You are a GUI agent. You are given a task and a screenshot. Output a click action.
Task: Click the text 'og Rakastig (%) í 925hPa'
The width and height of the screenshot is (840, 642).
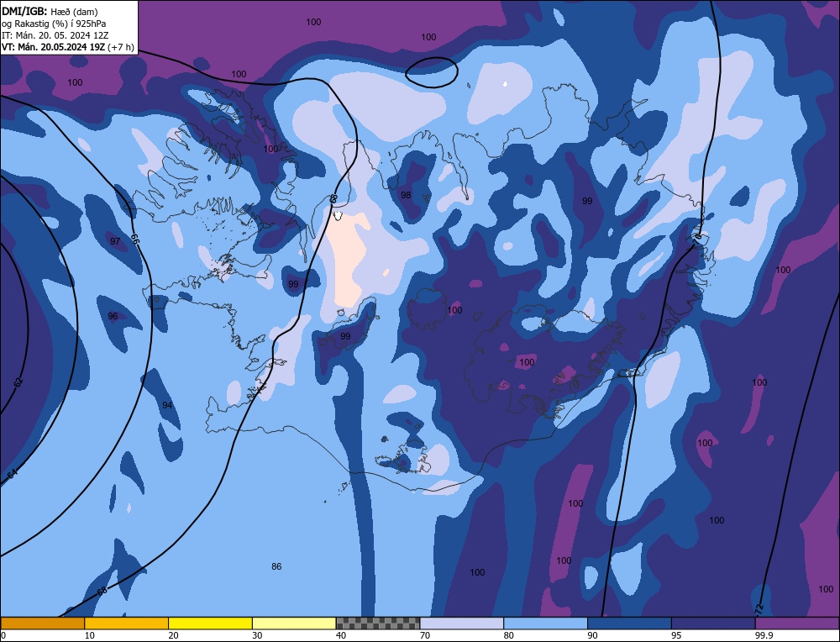(54, 24)
